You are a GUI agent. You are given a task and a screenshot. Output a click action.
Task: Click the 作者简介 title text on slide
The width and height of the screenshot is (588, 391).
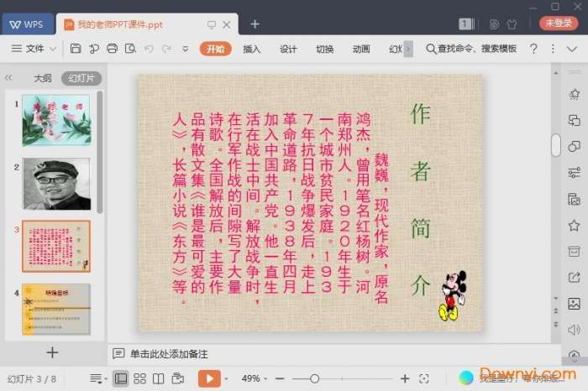(x=420, y=199)
